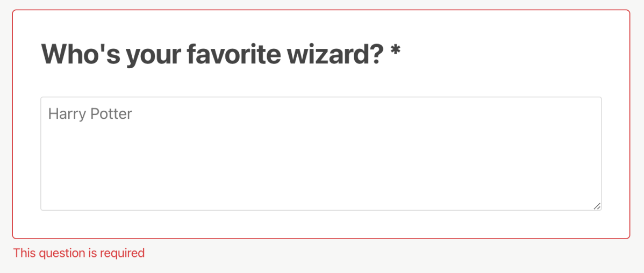
Task: Click the word "Potter" in the placeholder
Action: coord(111,114)
